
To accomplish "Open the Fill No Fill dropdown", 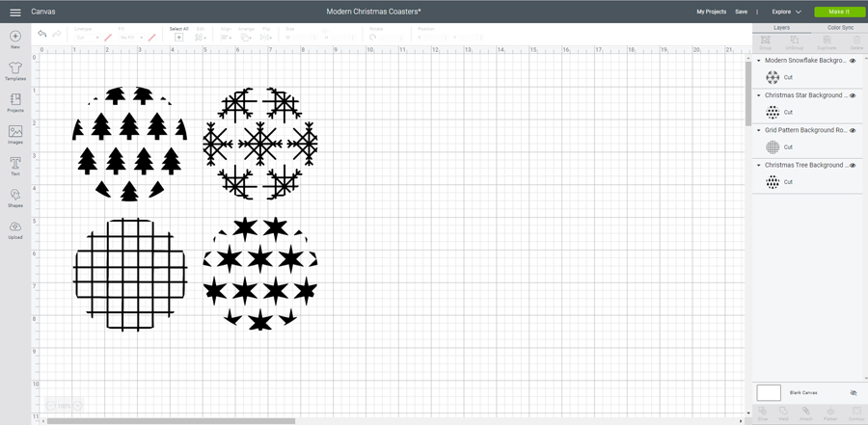I will coord(132,38).
